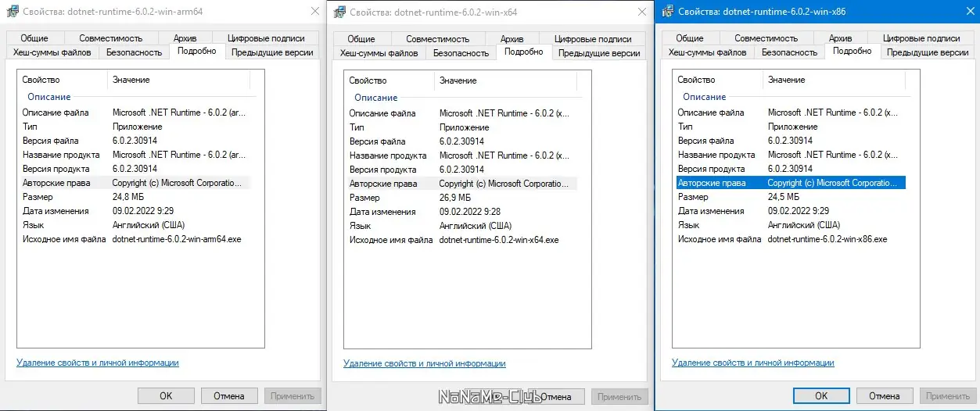Click OK button in arm64 window
The height and width of the screenshot is (411, 980).
pyautogui.click(x=166, y=396)
